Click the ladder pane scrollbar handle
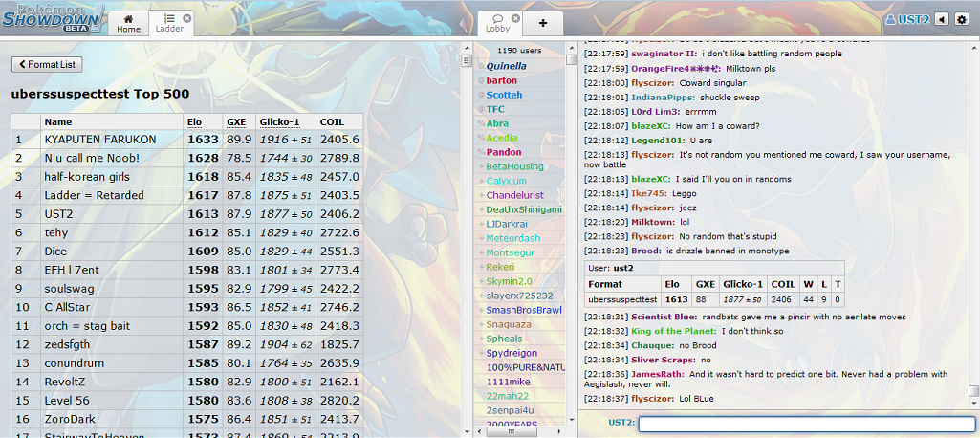 tap(466, 60)
